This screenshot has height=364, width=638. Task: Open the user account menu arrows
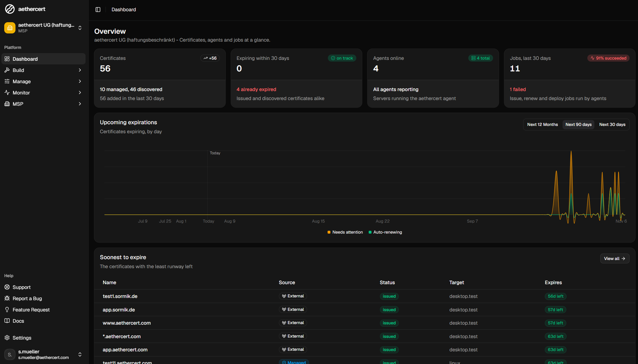click(x=80, y=354)
